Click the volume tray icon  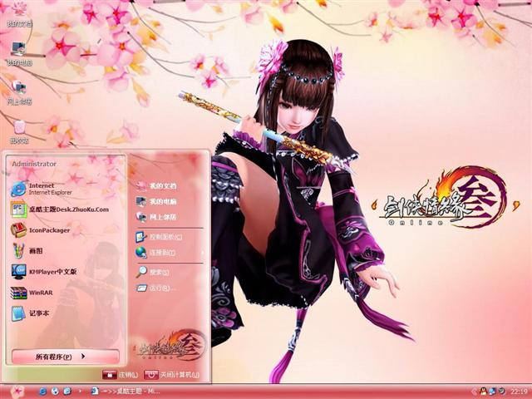pos(501,392)
